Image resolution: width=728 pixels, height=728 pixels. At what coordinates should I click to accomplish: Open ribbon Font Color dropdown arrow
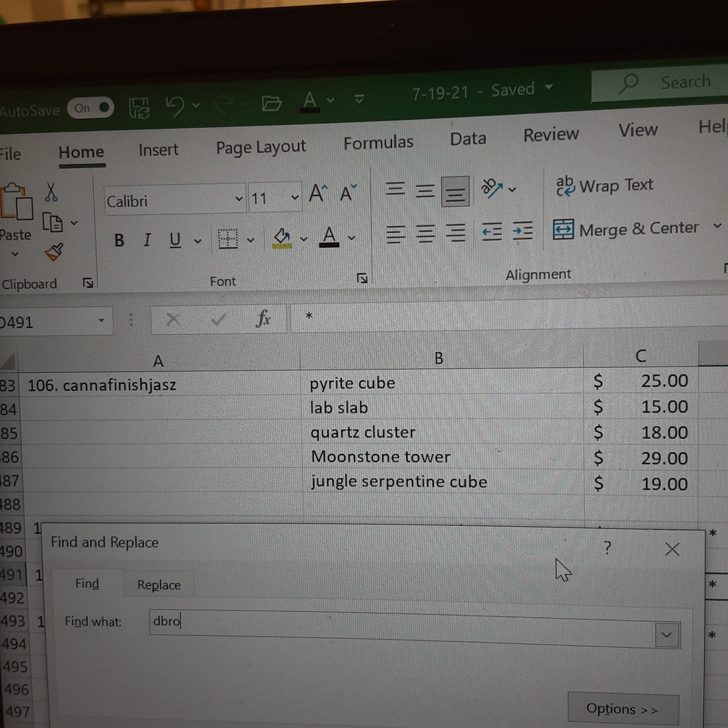(352, 238)
